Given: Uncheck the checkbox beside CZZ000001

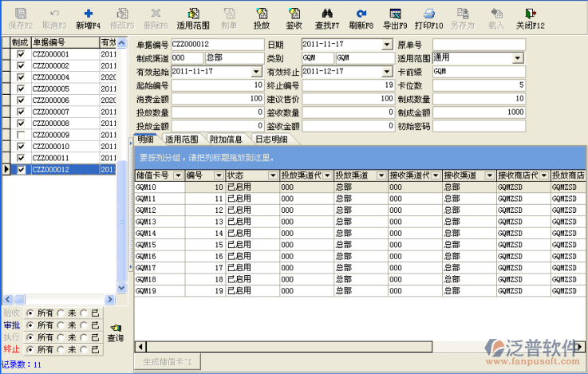Looking at the screenshot, I should 21,54.
